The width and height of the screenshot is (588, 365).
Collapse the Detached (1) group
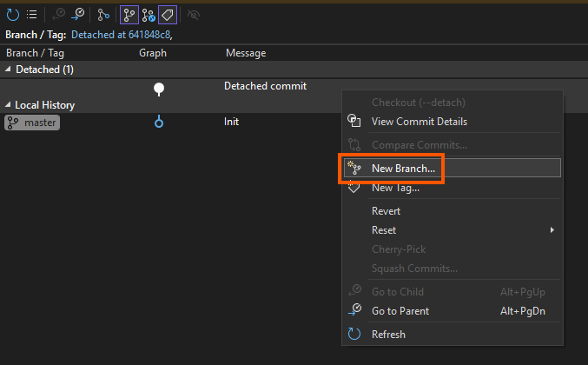pyautogui.click(x=8, y=70)
